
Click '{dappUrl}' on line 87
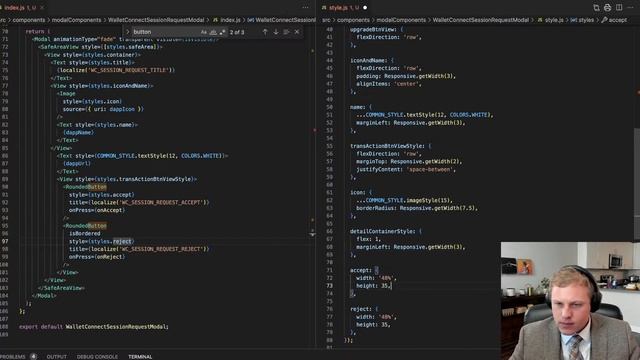point(77,163)
